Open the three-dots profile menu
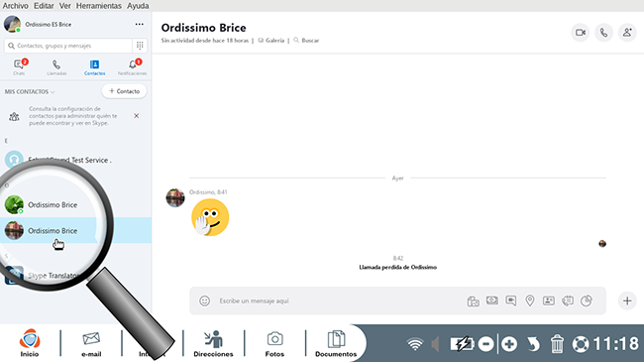 (140, 24)
